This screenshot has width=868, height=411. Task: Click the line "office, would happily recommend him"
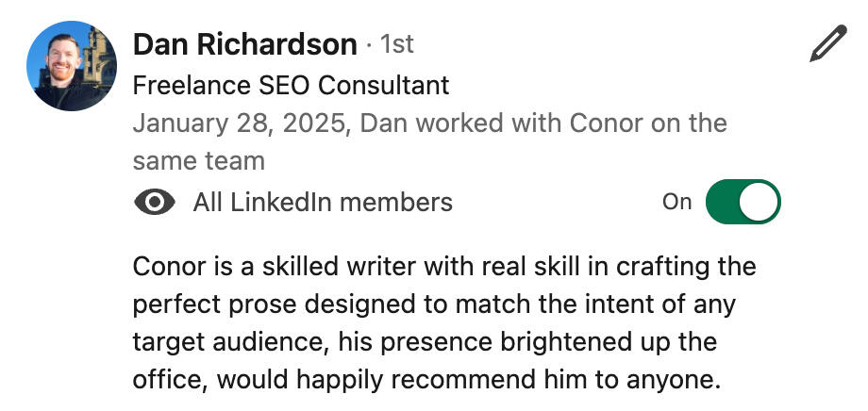click(x=425, y=381)
